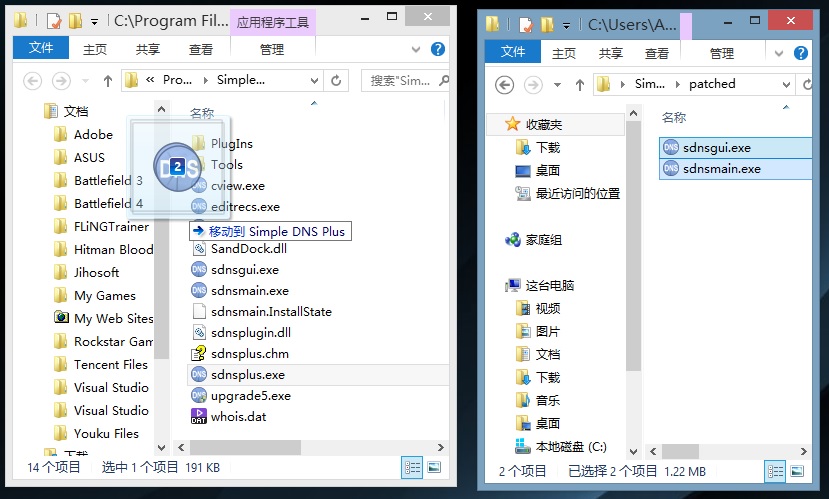Open address bar history dropdown in left window
Viewport: 829px width, 499px height.
coord(314,80)
